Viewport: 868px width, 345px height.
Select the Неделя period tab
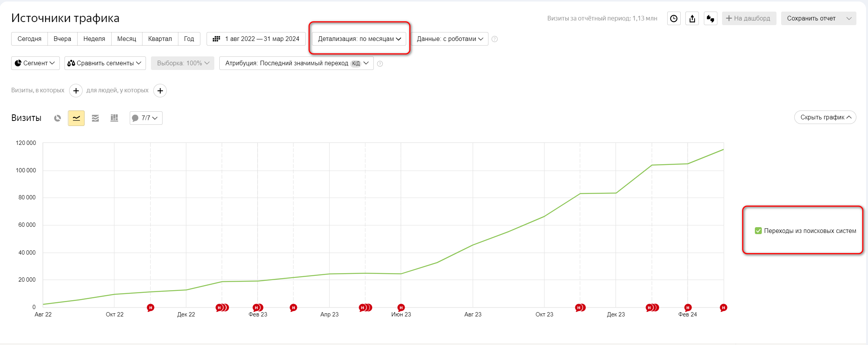click(x=94, y=39)
